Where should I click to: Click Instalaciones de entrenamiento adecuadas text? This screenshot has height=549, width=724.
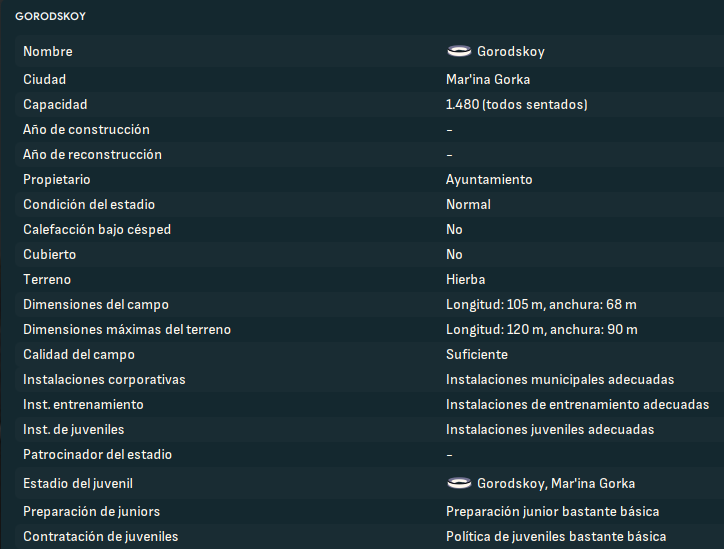coord(578,404)
